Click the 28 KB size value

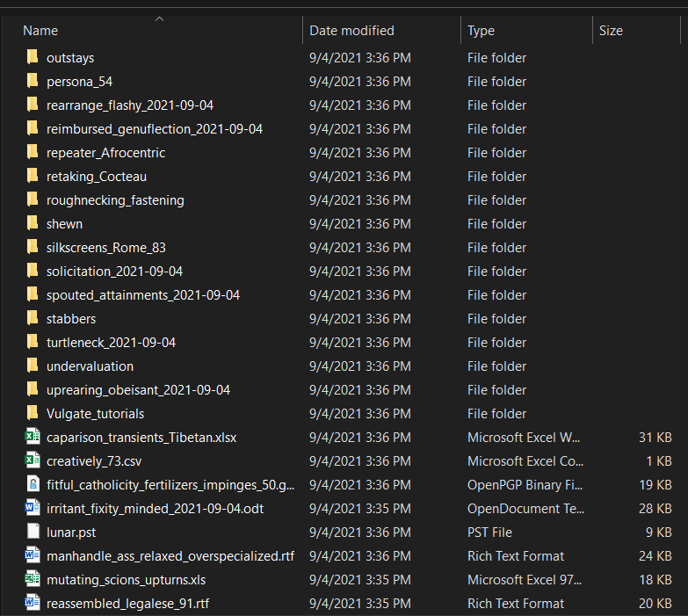point(655,509)
